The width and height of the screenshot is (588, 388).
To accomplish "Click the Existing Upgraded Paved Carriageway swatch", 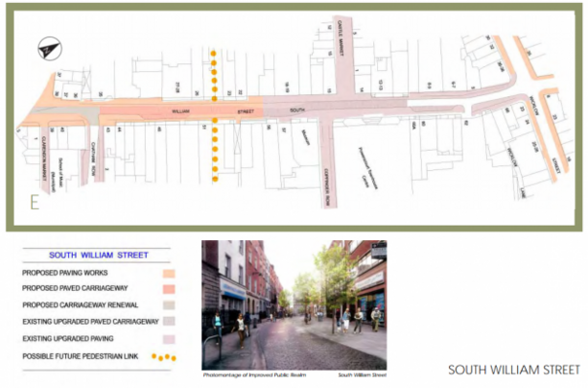I will (169, 321).
